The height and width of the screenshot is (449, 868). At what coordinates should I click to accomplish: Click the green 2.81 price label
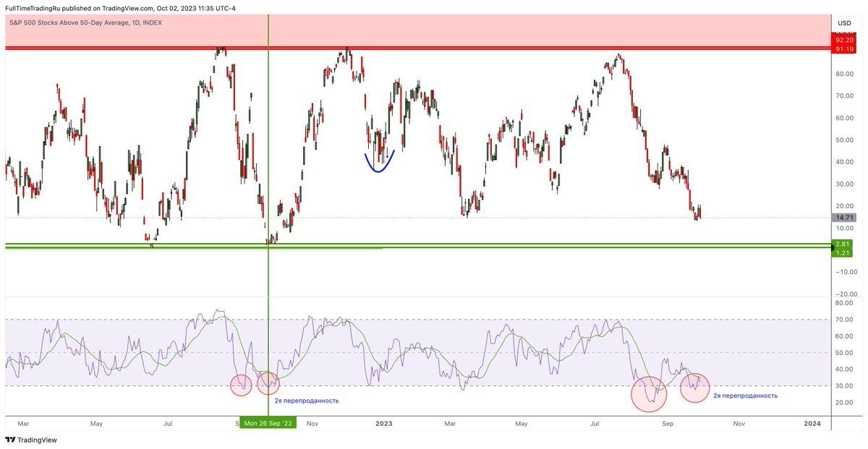point(843,244)
